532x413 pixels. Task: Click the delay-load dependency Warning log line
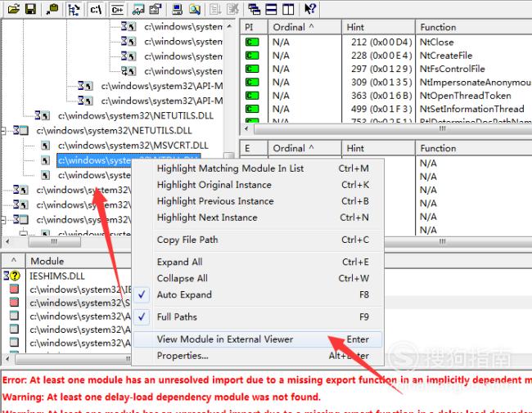tap(161, 397)
